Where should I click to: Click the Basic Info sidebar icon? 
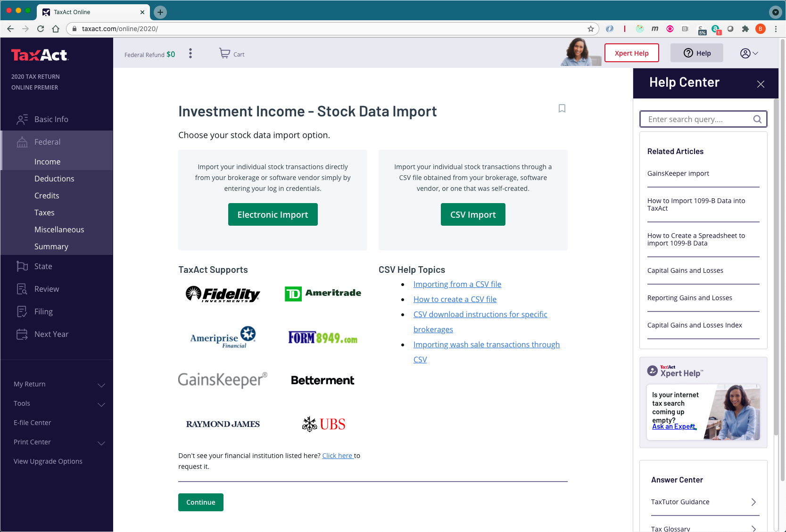click(x=22, y=120)
